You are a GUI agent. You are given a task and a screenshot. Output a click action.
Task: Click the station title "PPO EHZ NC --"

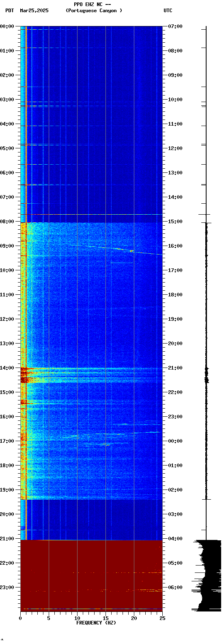[x=93, y=4]
